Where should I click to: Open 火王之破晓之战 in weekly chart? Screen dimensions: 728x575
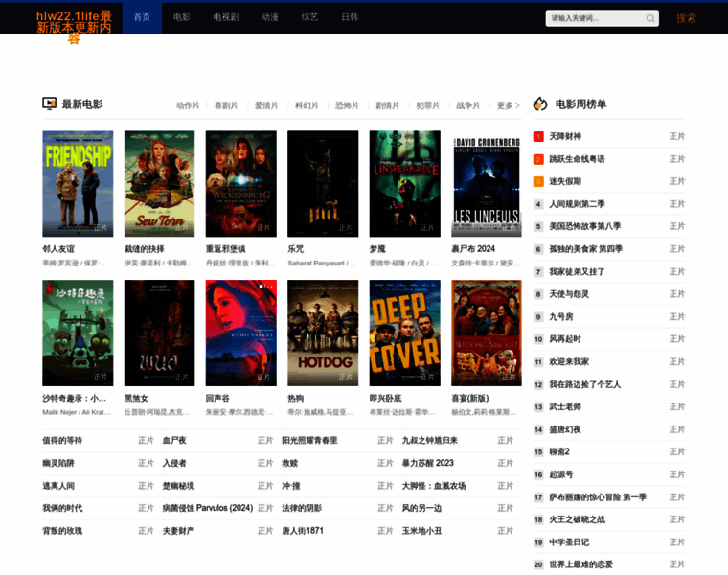(x=577, y=520)
